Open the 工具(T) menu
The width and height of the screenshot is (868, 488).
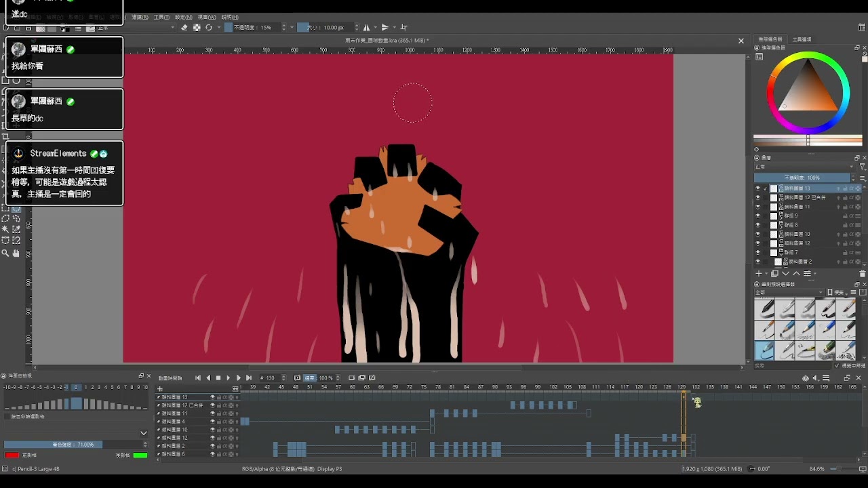point(161,17)
